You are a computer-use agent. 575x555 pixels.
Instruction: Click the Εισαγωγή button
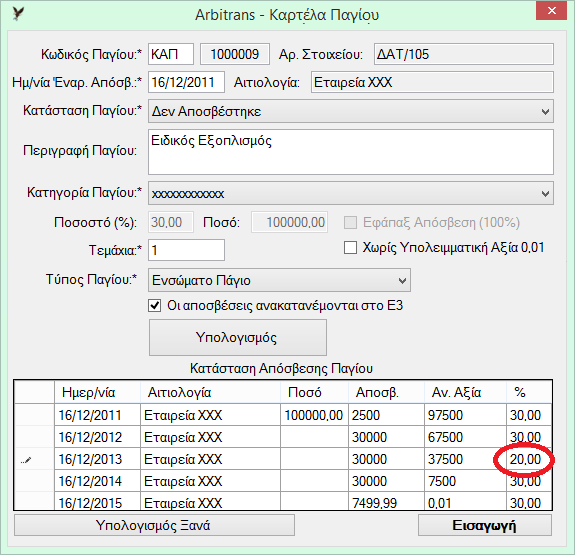pos(485,525)
